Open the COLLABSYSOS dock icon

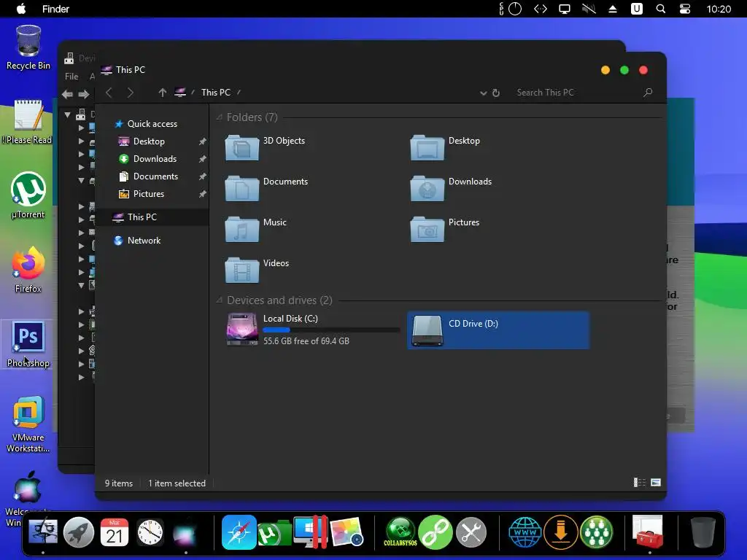coord(400,532)
